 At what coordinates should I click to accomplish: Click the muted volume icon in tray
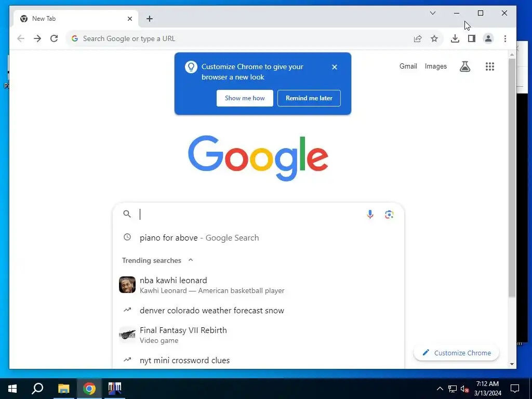coord(465,389)
